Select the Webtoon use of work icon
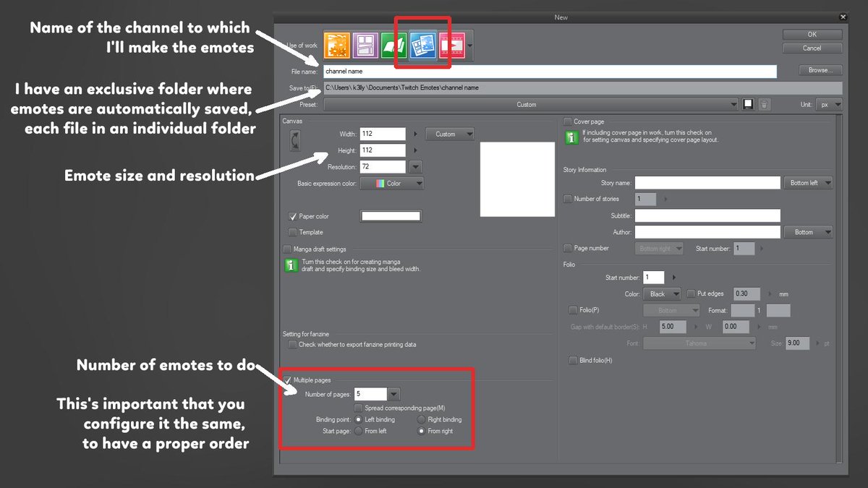 click(x=365, y=46)
